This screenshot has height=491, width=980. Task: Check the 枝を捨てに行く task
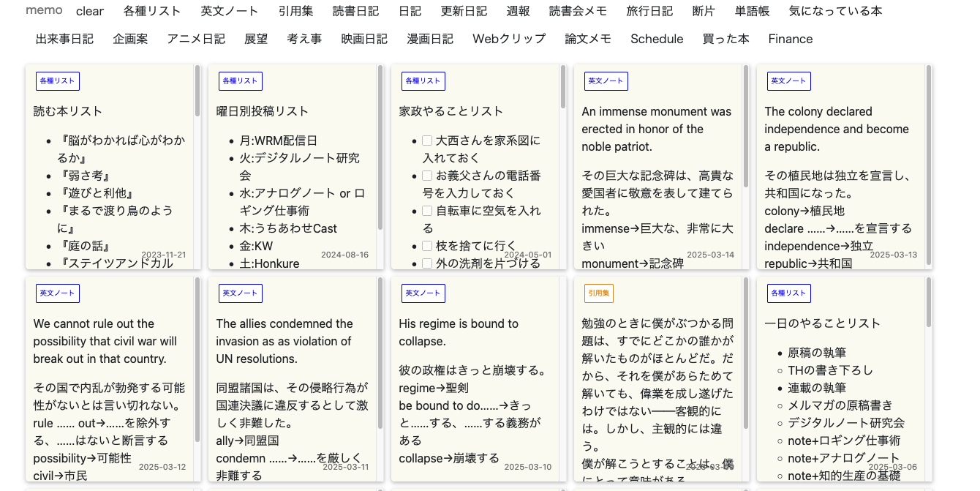coord(426,245)
